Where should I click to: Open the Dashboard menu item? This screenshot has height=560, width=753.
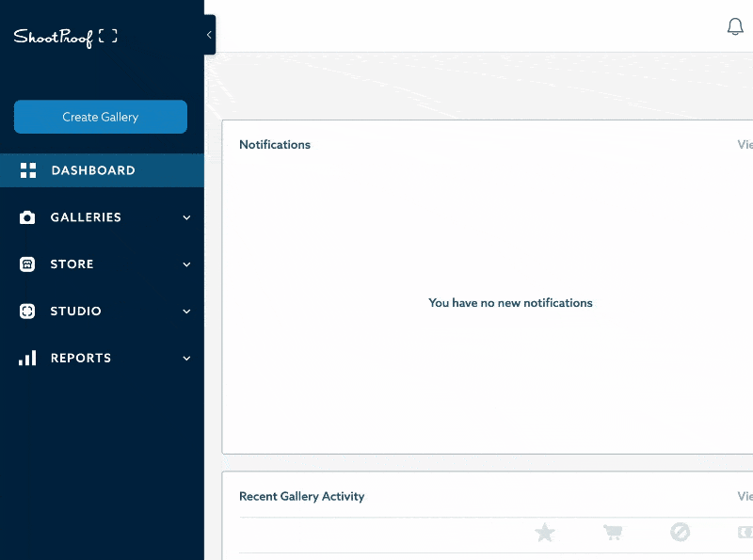(93, 170)
